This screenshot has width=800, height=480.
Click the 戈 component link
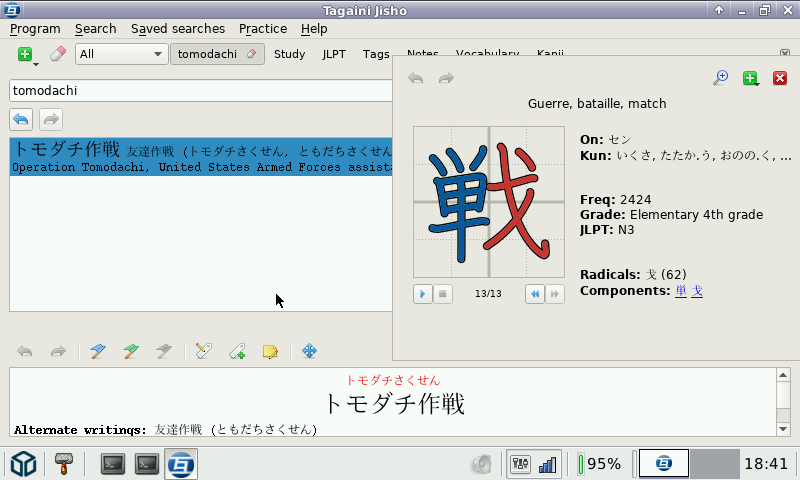point(697,290)
